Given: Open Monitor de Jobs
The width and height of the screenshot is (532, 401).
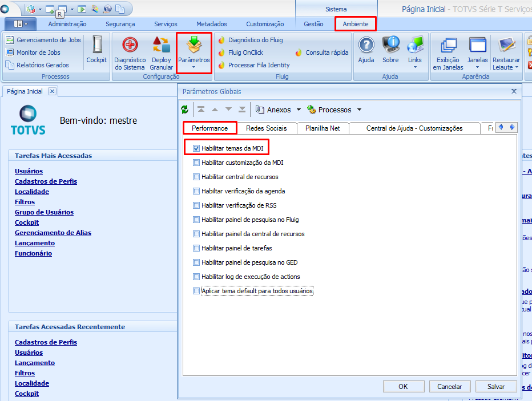Looking at the screenshot, I should [x=33, y=52].
